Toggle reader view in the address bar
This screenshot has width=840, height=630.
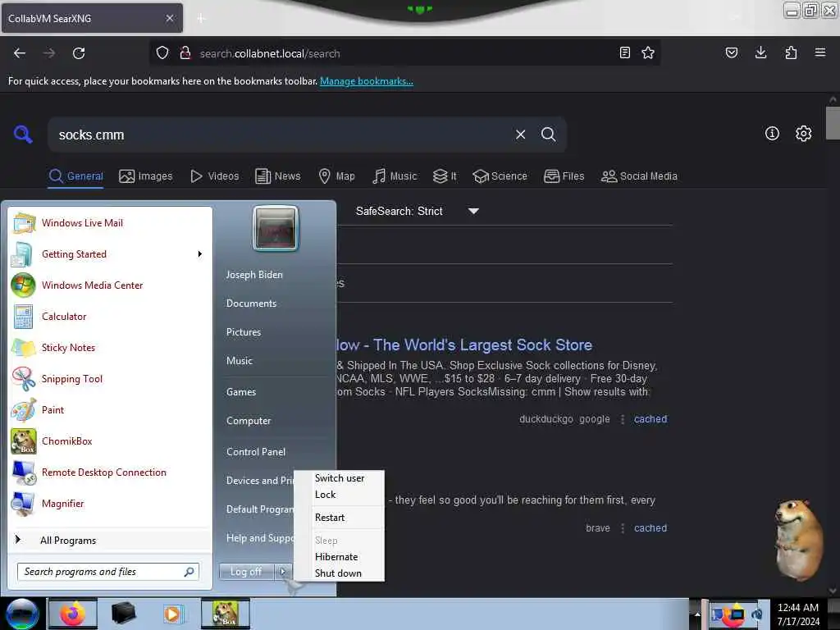click(624, 52)
